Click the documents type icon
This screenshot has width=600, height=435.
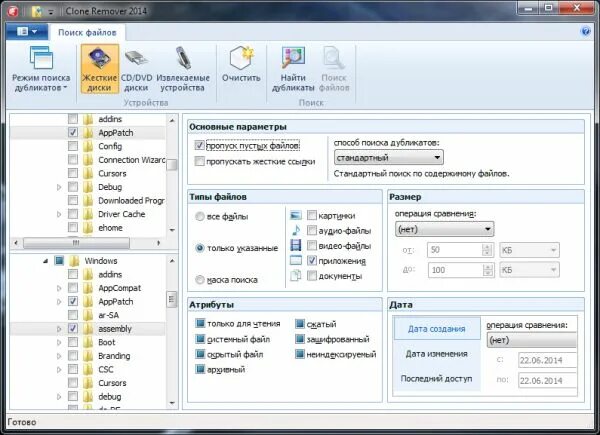[295, 275]
